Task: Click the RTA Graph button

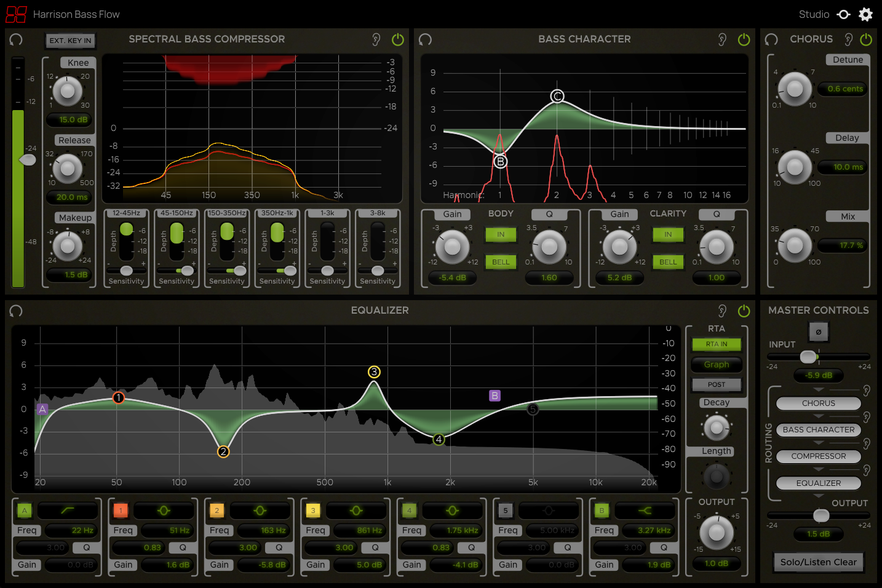Action: [717, 365]
